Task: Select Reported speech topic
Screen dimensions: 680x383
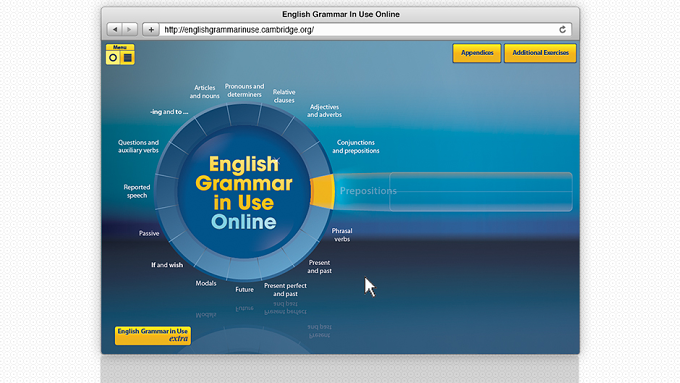Action: tap(137, 191)
